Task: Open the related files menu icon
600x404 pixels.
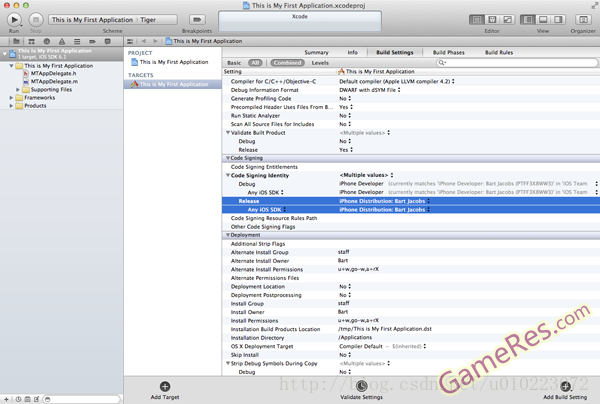Action: pos(130,41)
